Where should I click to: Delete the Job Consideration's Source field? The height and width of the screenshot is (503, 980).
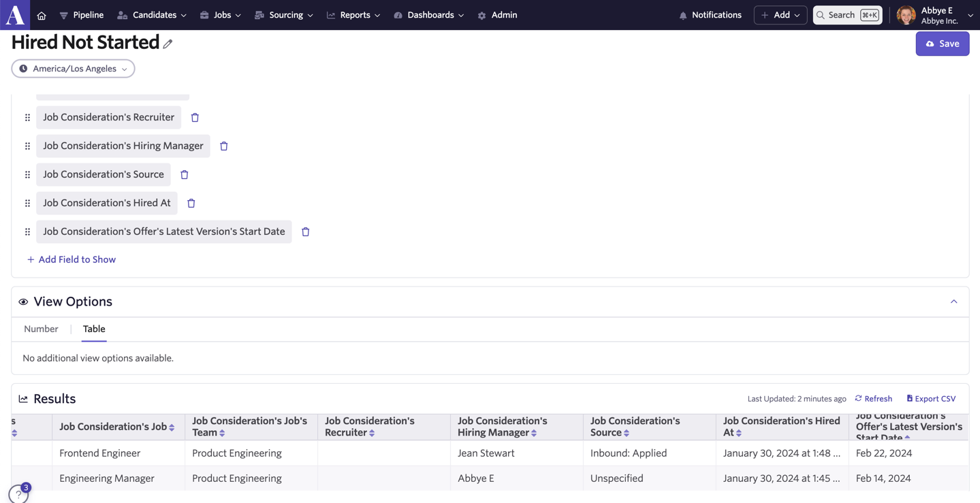click(x=185, y=175)
